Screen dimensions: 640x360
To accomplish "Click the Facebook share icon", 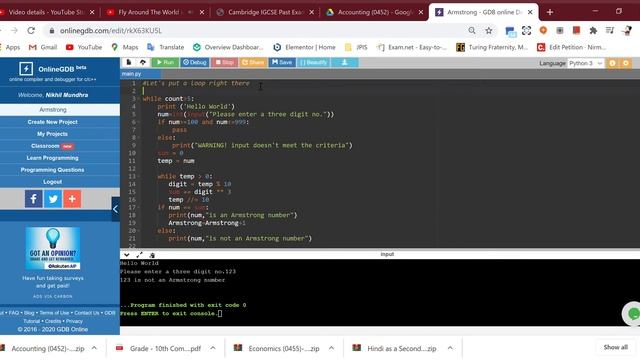I will 33,199.
